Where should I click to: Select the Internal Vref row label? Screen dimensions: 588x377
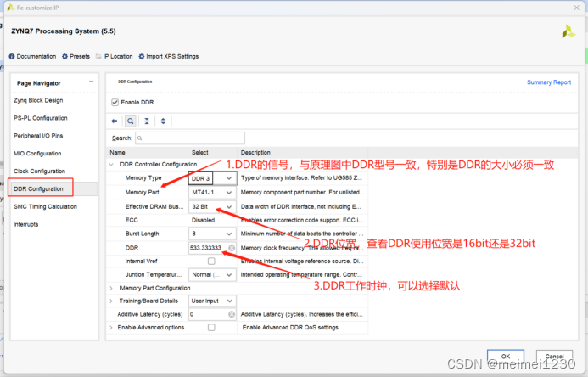tap(142, 261)
